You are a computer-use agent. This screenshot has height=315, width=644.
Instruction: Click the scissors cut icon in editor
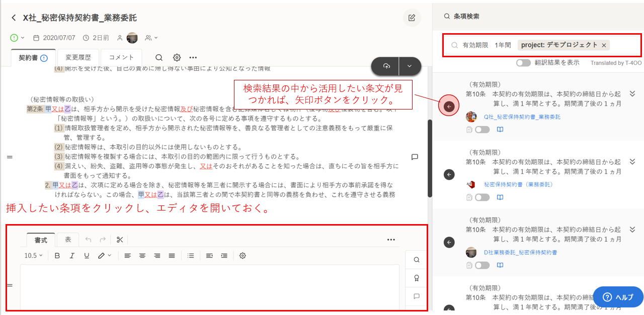pyautogui.click(x=120, y=240)
